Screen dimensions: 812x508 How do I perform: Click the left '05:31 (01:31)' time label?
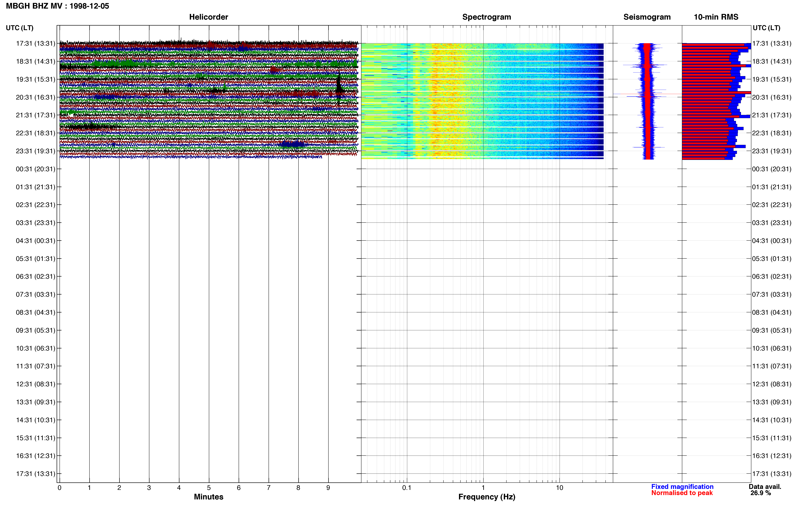36,259
